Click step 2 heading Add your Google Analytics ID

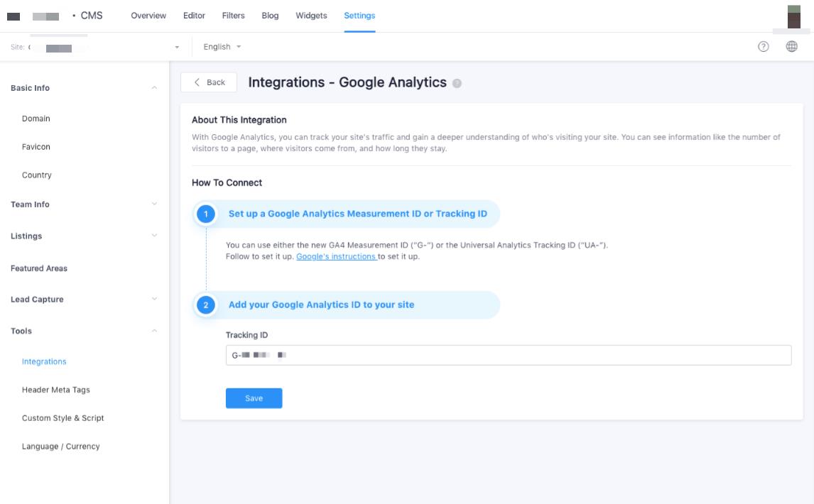click(321, 305)
